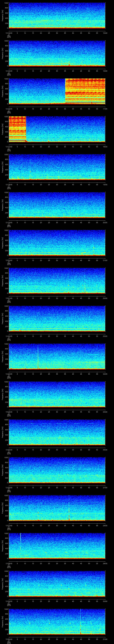Open the 13:26:00 spectrogram panel
The height and width of the screenshot is (644, 114).
point(57,470)
